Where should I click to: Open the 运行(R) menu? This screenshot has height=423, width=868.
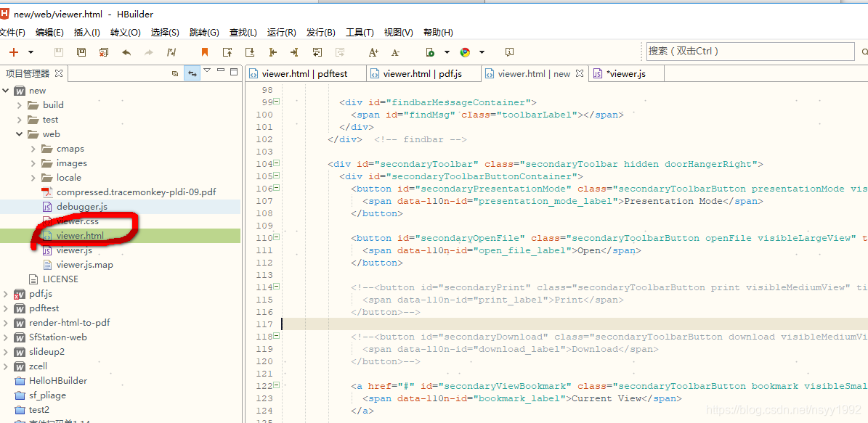(281, 33)
